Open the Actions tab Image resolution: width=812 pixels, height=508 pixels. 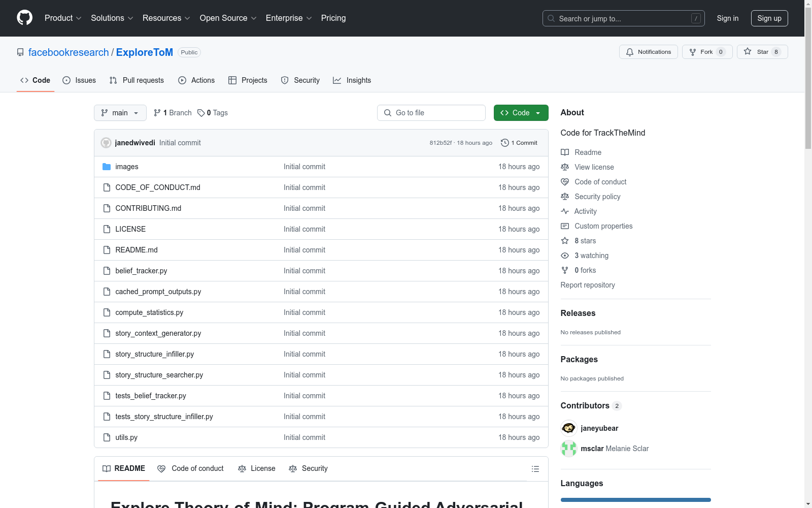[x=196, y=80]
